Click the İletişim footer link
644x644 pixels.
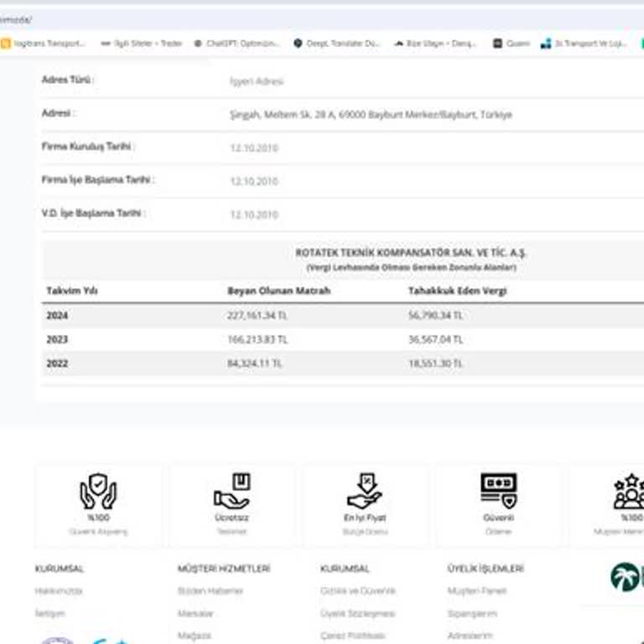coord(49,614)
